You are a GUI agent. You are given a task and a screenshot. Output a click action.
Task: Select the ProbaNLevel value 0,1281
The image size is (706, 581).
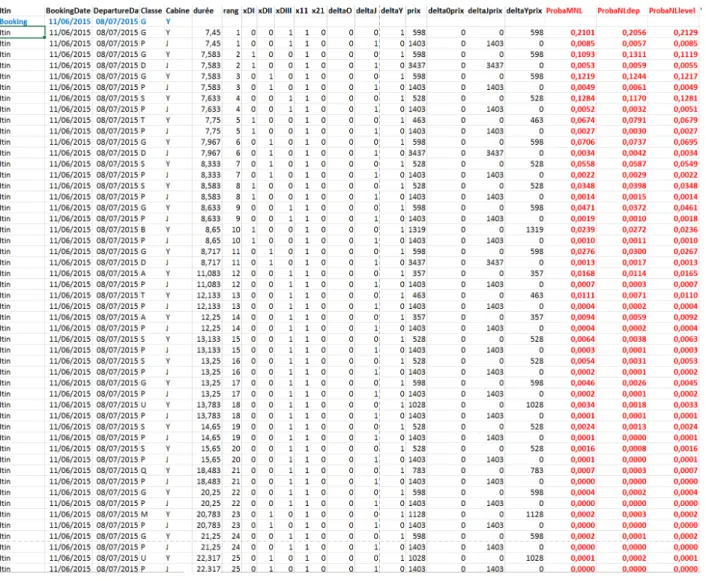click(x=685, y=98)
